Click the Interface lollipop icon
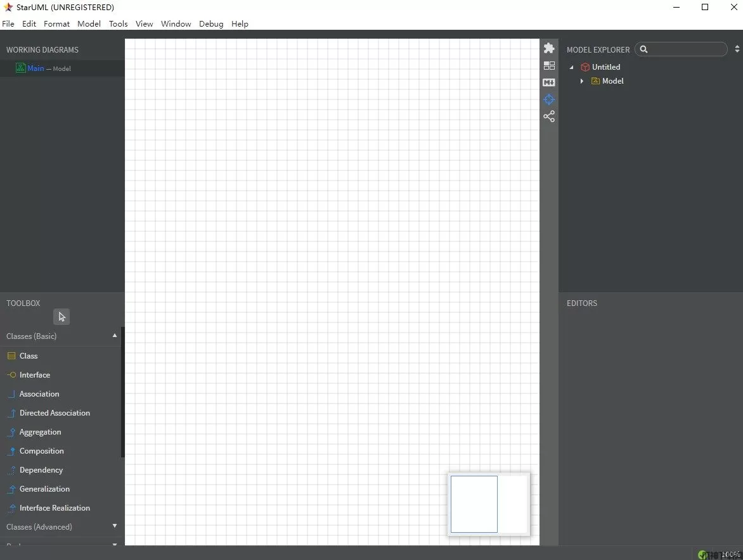743x560 pixels. coord(11,375)
